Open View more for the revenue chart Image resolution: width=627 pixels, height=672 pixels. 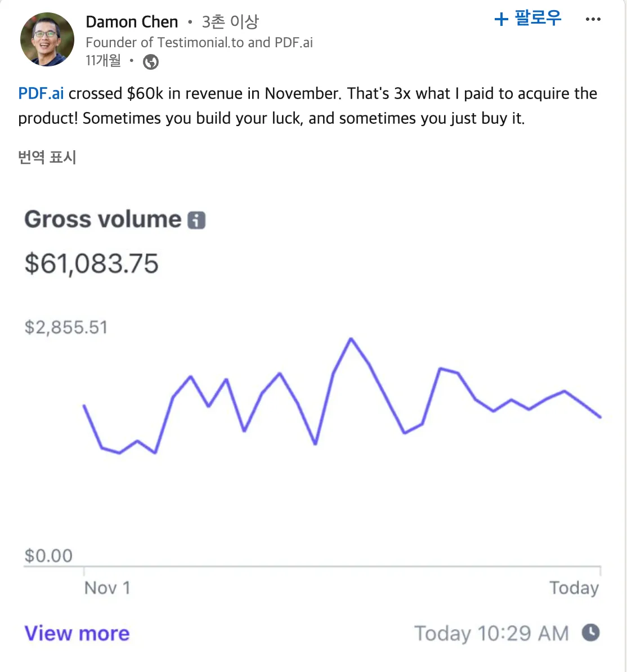77,633
